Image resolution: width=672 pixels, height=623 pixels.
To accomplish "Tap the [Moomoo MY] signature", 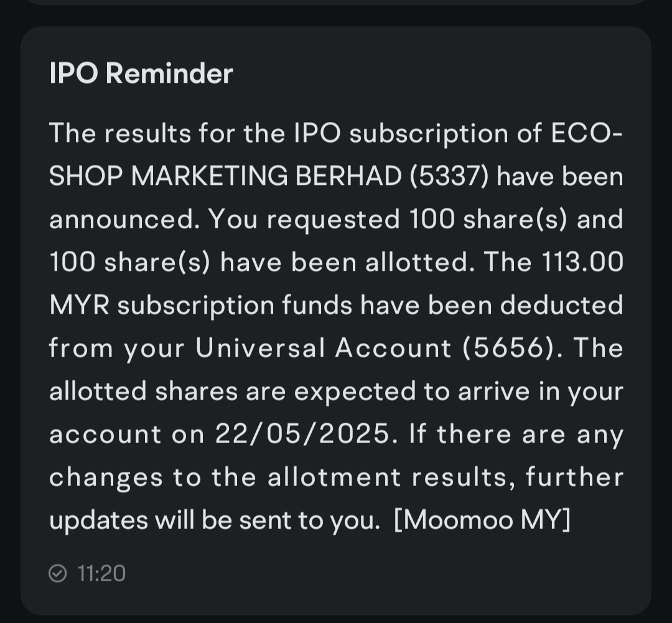I will (x=482, y=520).
